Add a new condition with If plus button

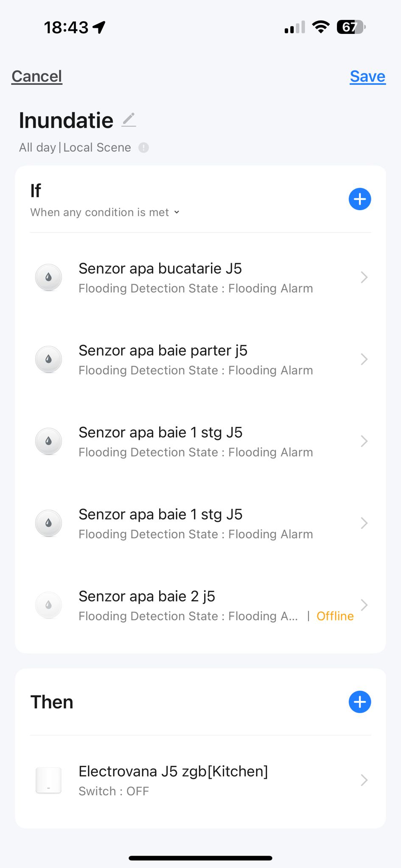(359, 199)
